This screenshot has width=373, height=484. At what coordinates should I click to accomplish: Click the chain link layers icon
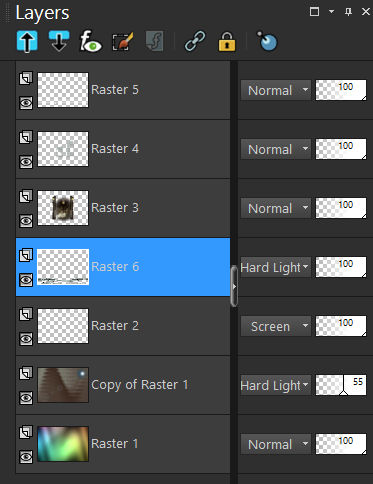(x=195, y=41)
